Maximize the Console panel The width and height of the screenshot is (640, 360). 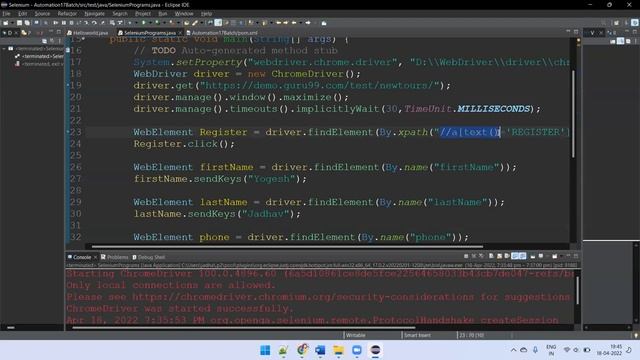click(x=576, y=256)
